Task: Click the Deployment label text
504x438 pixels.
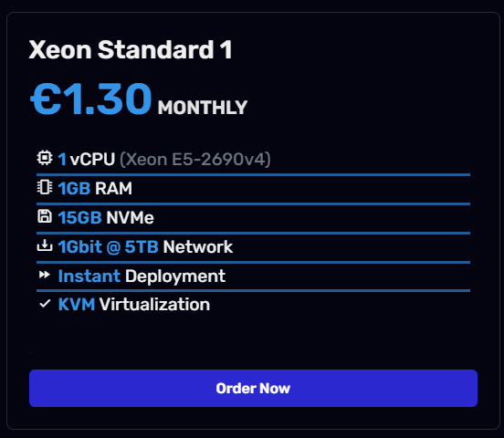Action: tap(175, 276)
